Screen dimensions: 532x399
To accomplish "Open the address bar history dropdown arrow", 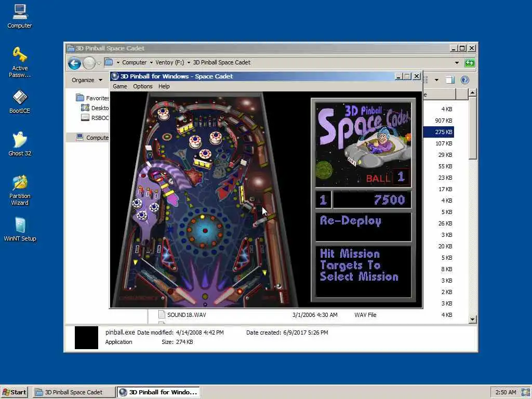I will [457, 63].
